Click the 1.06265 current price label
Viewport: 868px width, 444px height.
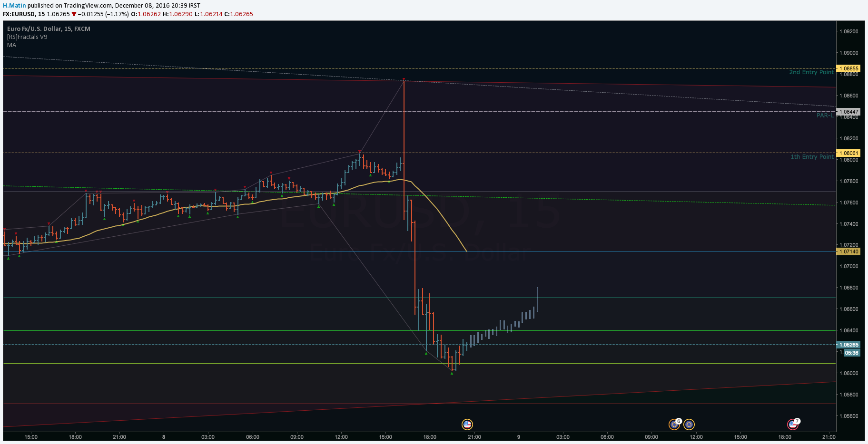[x=848, y=345]
